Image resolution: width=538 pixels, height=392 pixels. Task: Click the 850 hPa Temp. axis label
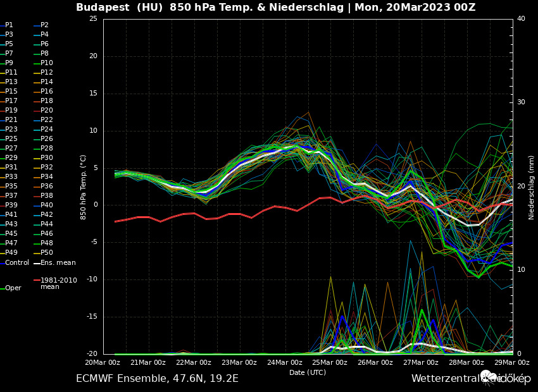pyautogui.click(x=84, y=187)
